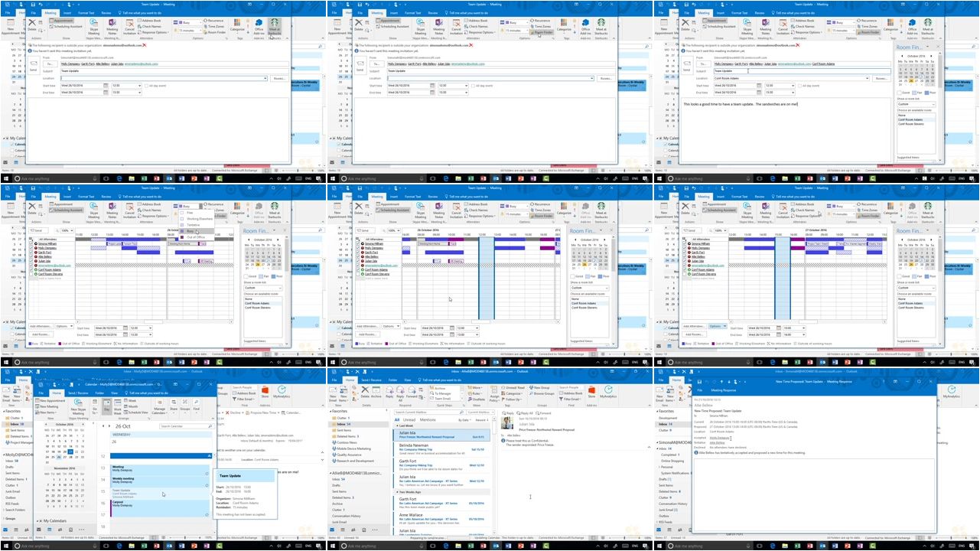The width and height of the screenshot is (980, 551).
Task: Adjust zoom slider in Allie's inbox status bar
Action: pyautogui.click(x=623, y=538)
